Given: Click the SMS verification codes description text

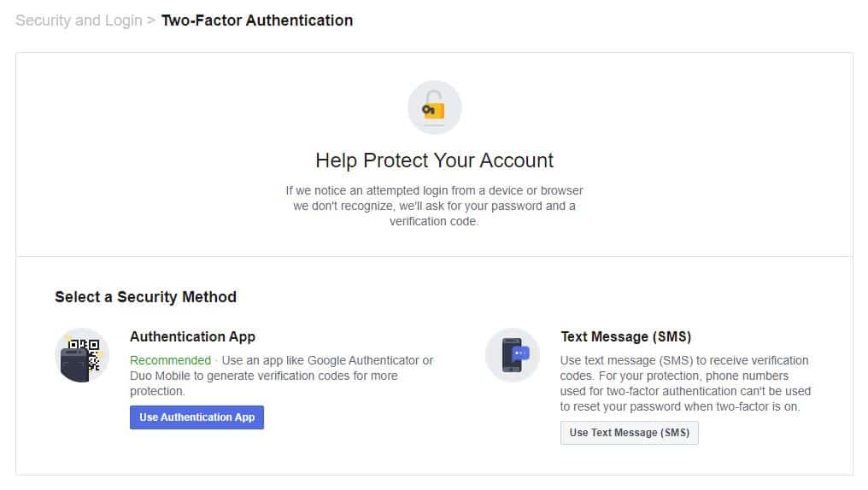Looking at the screenshot, I should point(685,383).
